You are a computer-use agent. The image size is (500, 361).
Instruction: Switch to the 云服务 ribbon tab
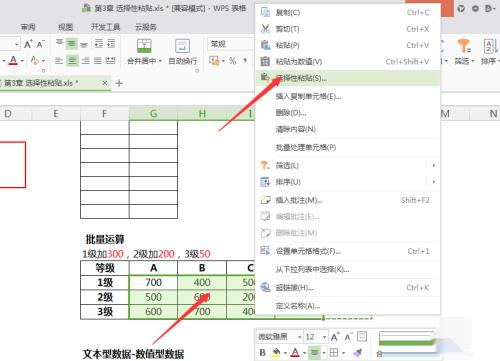pos(146,27)
